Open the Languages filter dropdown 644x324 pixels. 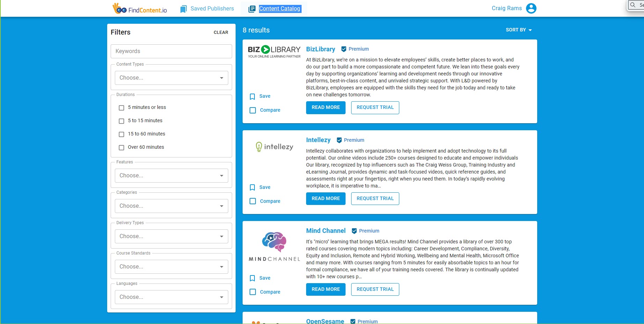click(171, 297)
